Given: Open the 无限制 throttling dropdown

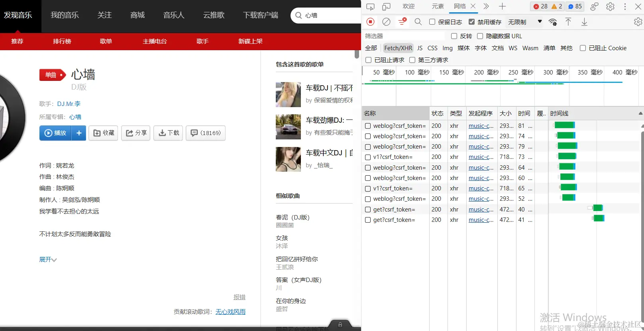Looking at the screenshot, I should [x=525, y=22].
